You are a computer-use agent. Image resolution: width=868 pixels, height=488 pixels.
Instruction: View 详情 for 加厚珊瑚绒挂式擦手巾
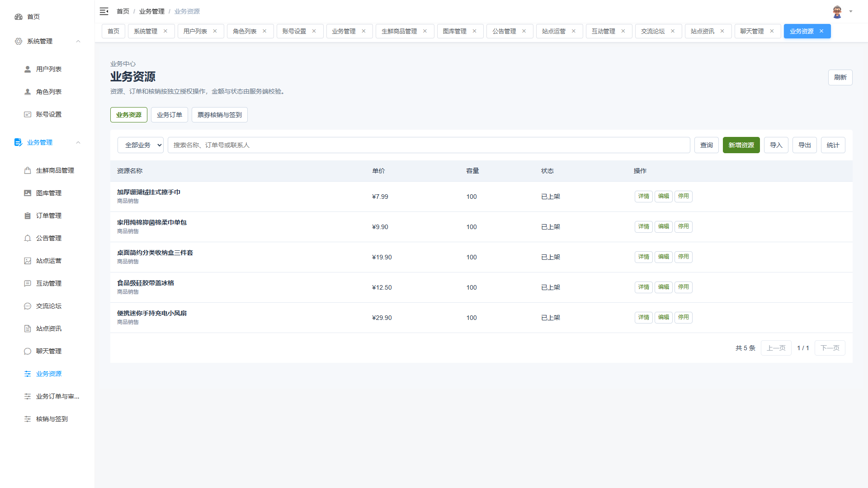644,196
